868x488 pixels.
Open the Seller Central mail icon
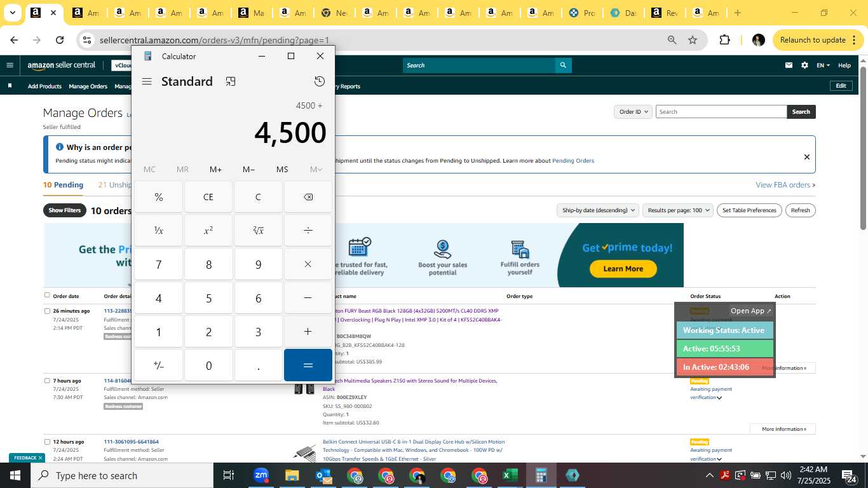point(789,65)
